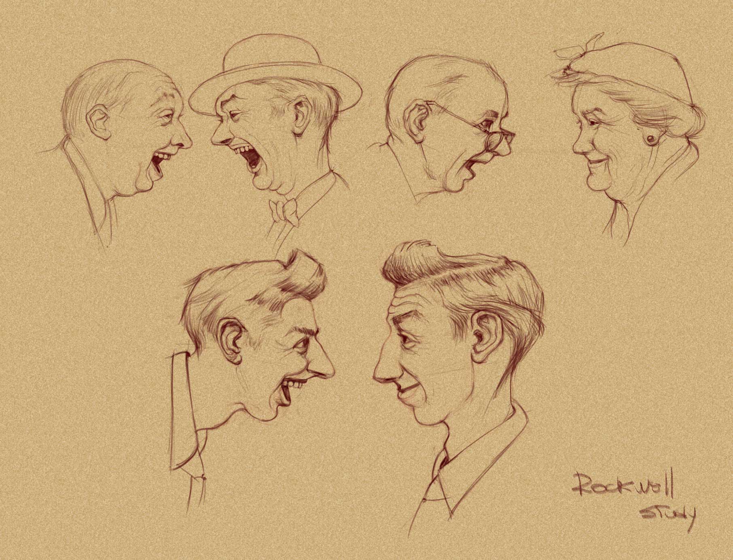The height and width of the screenshot is (560, 733).
Task: Click the bow tie on the hatted man
Action: (284, 212)
